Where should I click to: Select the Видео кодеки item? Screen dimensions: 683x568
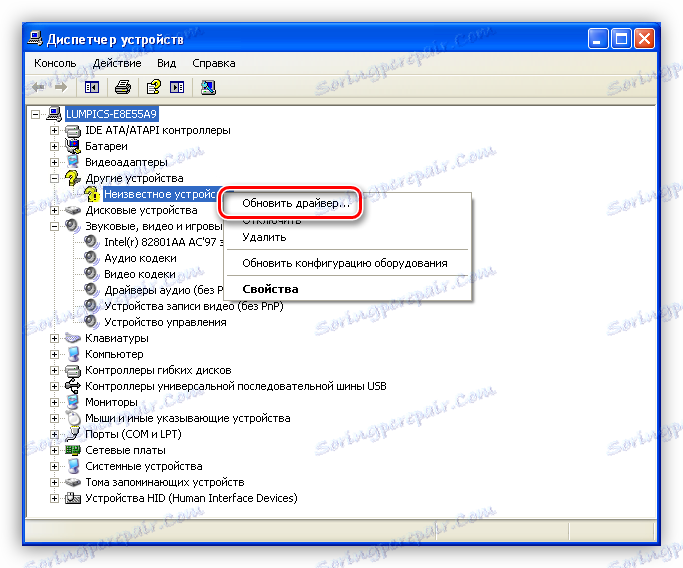(140, 274)
